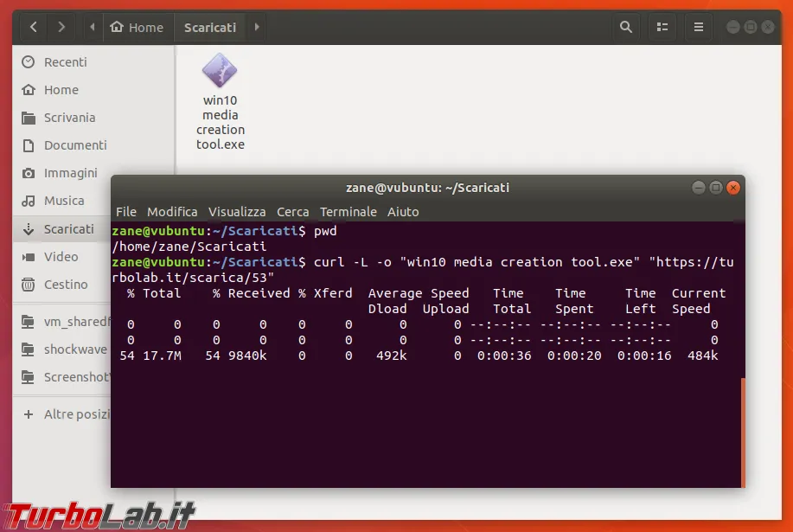Viewport: 793px width, 532px height.
Task: Open the terminal Aiuto menu
Action: pyautogui.click(x=403, y=211)
